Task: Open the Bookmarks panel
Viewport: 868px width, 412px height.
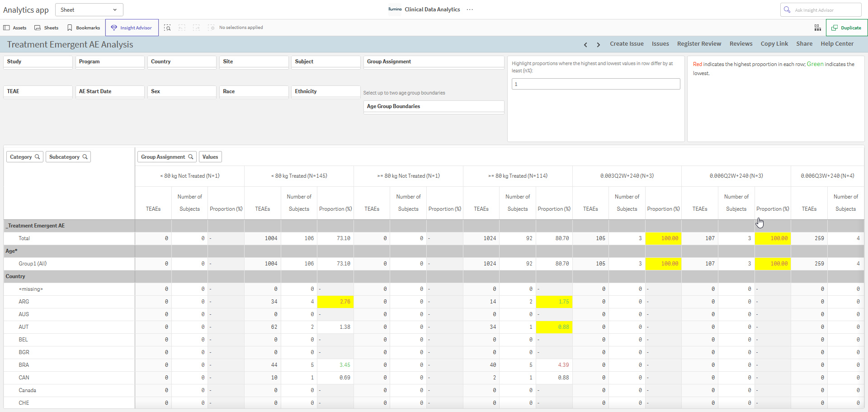Action: pos(84,28)
